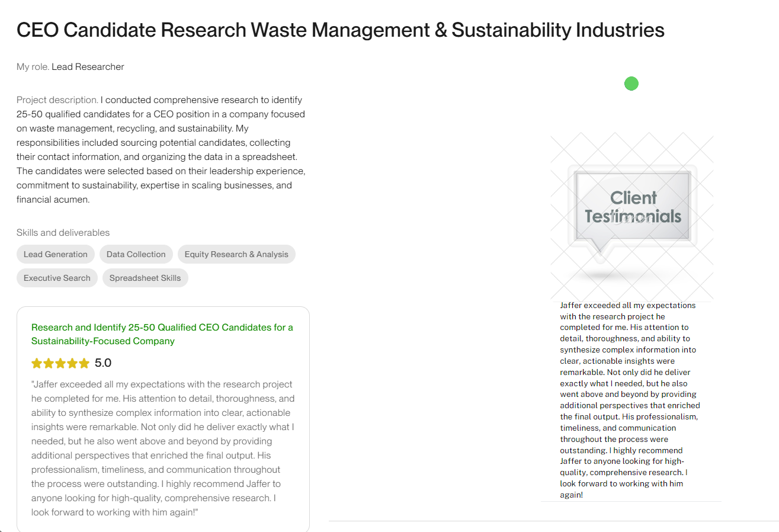This screenshot has height=532, width=779.
Task: Click the quoted client review paragraph in the card
Action: pyautogui.click(x=162, y=448)
